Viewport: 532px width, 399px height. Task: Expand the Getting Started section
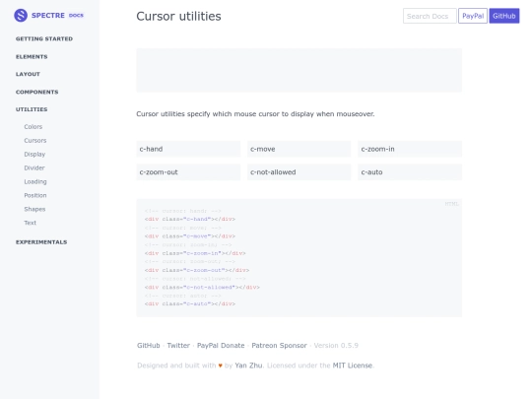[44, 38]
